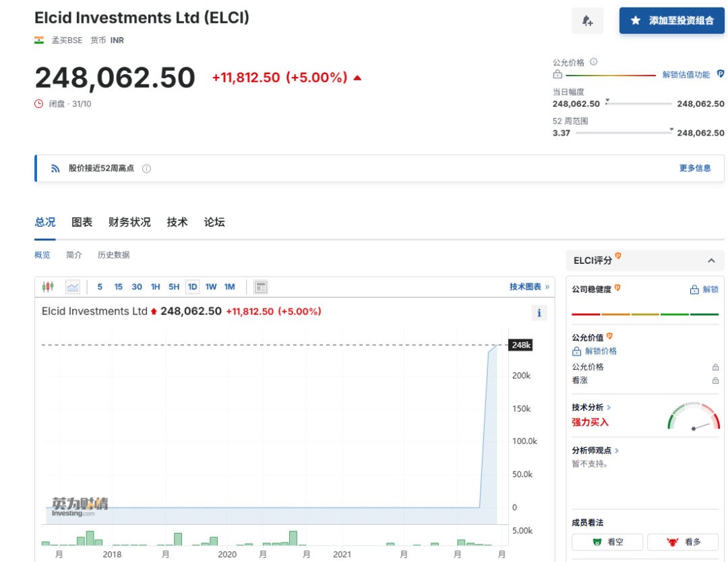Set chart interval to 15 minutes
Image resolution: width=728 pixels, height=562 pixels.
pos(119,287)
